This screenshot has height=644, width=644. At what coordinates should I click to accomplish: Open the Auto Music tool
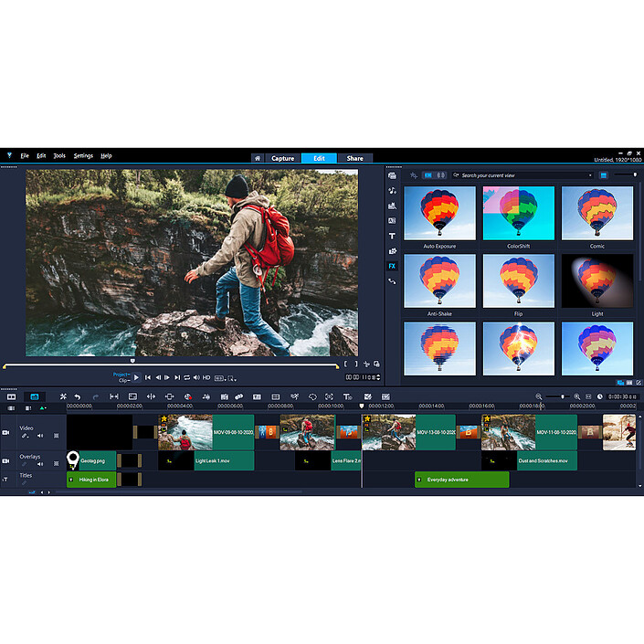pyautogui.click(x=206, y=396)
